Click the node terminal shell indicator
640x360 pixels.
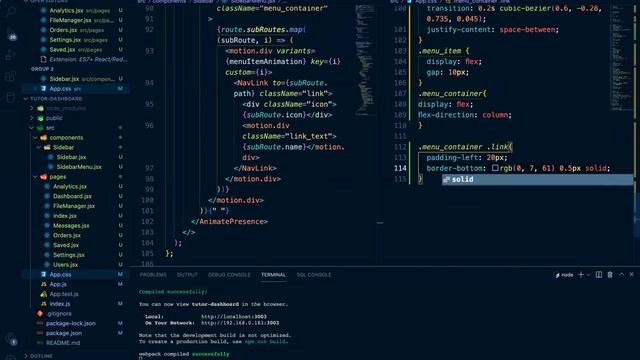tap(564, 275)
